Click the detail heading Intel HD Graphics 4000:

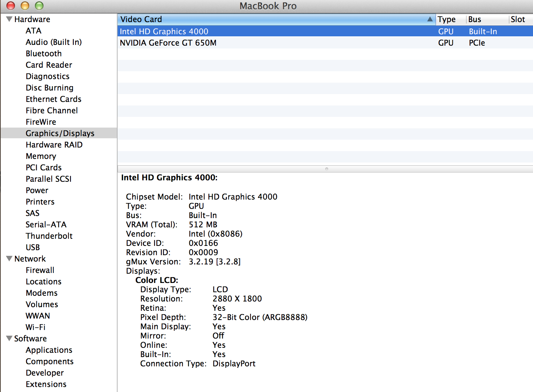[x=169, y=177]
